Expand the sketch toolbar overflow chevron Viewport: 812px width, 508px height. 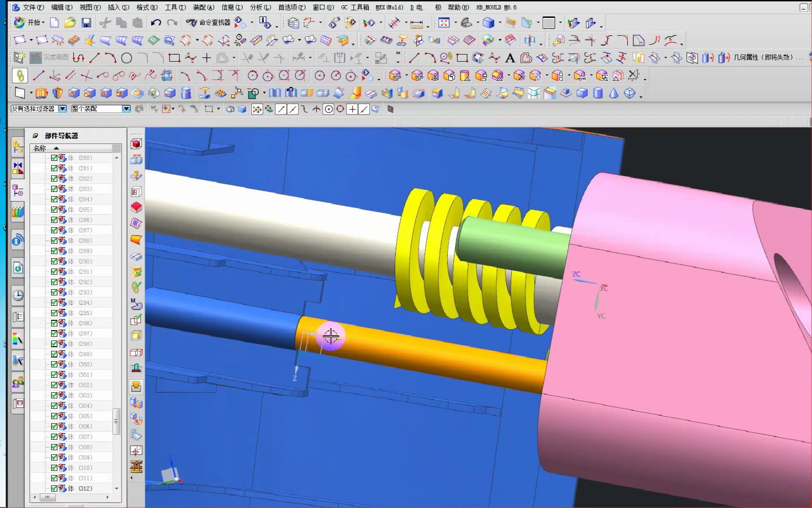398,54
